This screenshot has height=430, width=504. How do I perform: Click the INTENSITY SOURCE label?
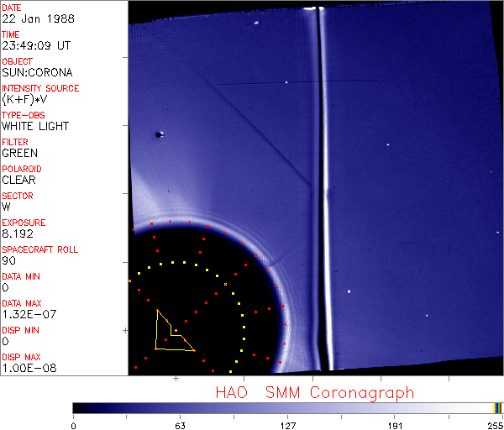tap(40, 88)
